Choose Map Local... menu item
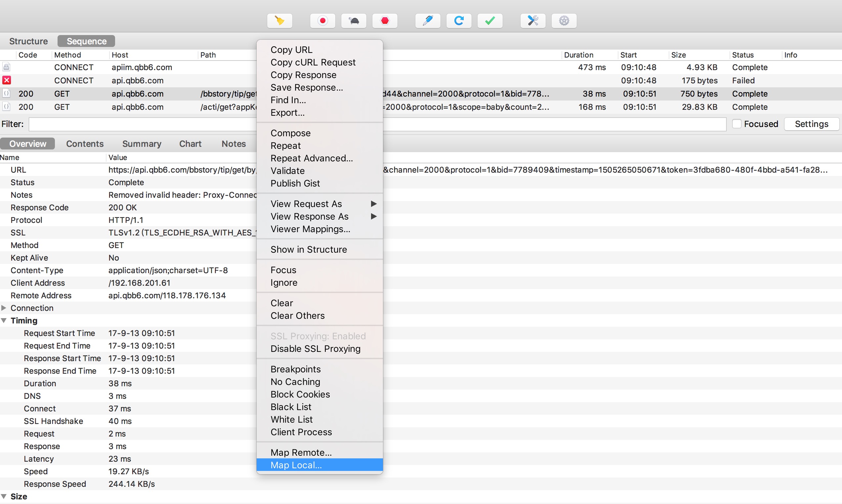The height and width of the screenshot is (504, 842). (319, 465)
